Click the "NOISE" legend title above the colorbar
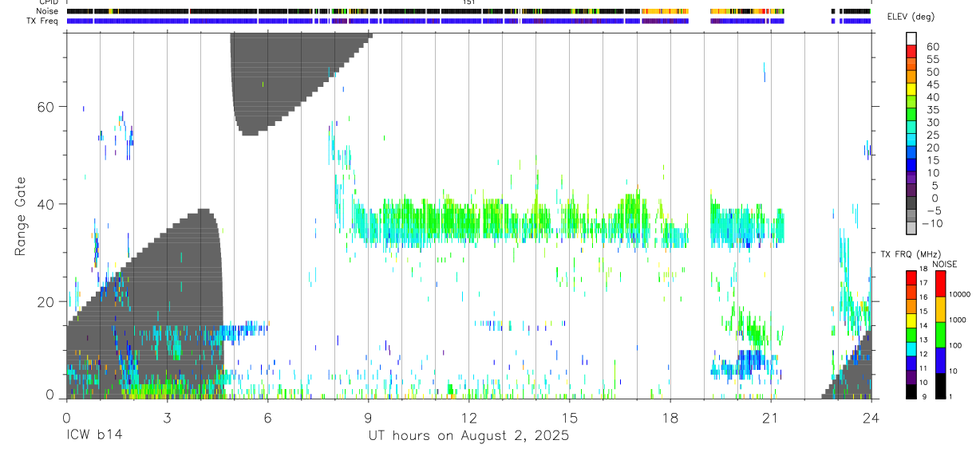980x452 pixels. [x=945, y=264]
